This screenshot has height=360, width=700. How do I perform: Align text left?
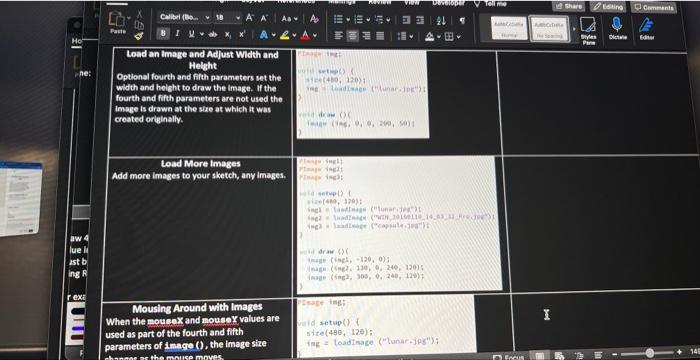339,36
